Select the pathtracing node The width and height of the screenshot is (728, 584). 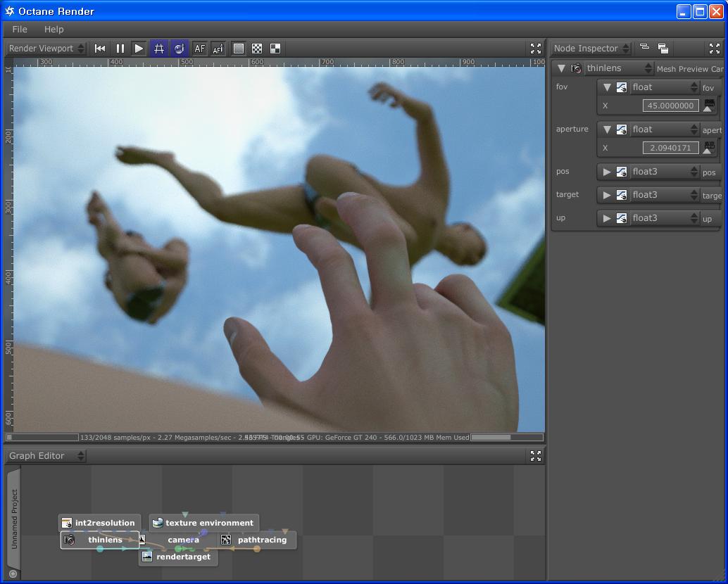coord(257,540)
